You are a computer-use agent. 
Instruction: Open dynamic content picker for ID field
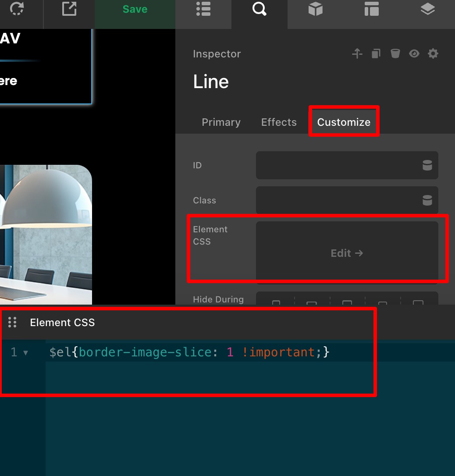427,165
